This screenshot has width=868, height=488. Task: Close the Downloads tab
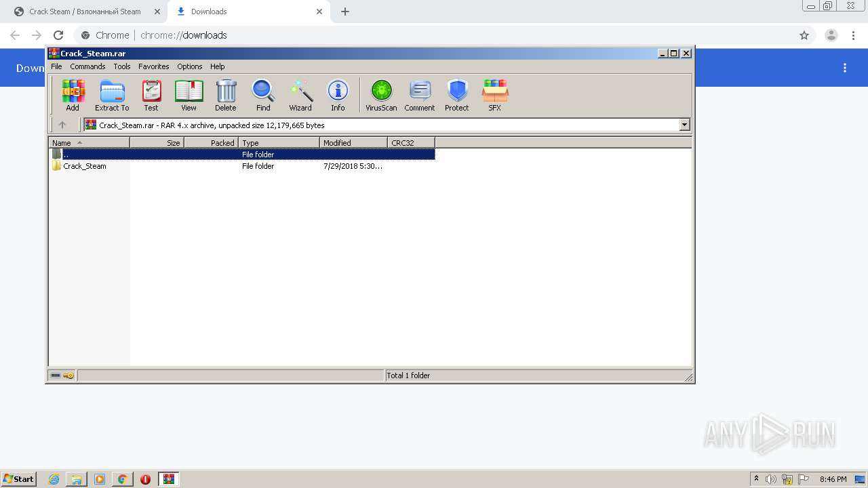tap(319, 12)
